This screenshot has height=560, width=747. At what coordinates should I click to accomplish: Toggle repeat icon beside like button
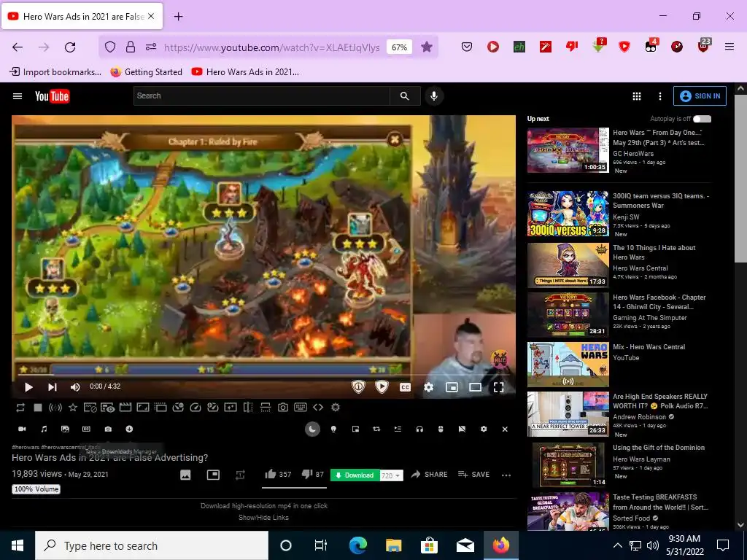(x=240, y=475)
